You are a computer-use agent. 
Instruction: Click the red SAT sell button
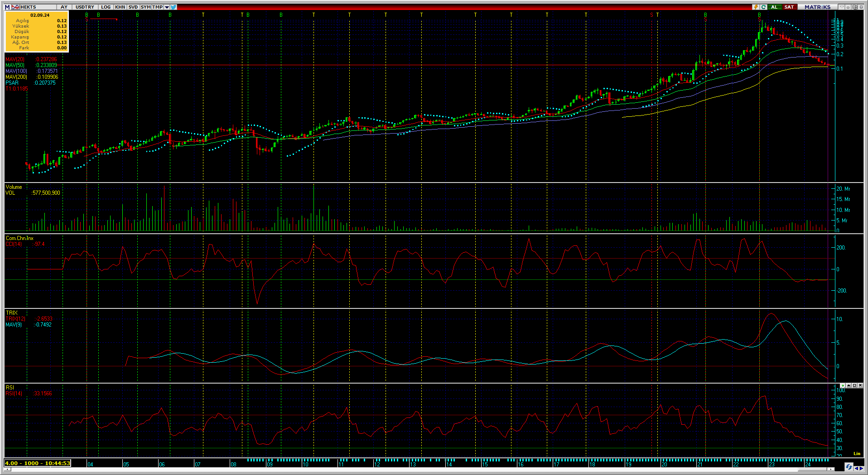tap(790, 7)
